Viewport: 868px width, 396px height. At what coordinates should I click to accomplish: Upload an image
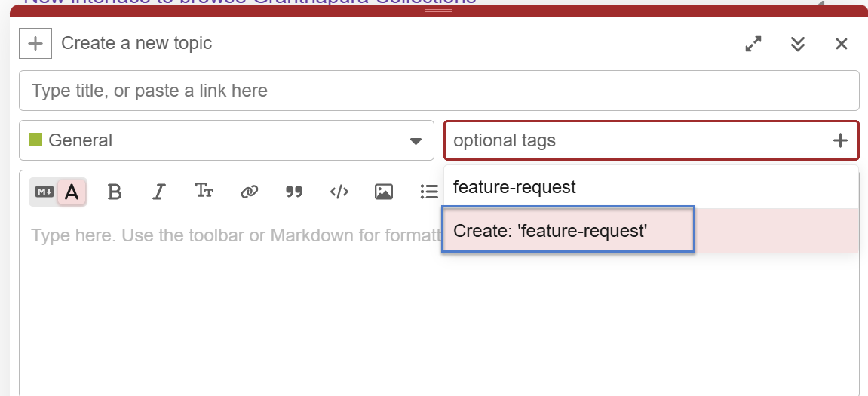coord(383,192)
